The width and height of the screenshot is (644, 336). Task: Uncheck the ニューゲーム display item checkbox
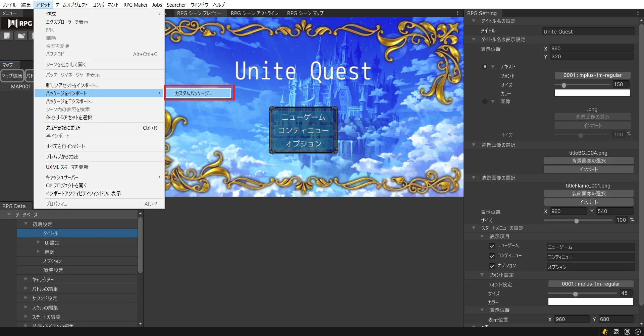492,246
